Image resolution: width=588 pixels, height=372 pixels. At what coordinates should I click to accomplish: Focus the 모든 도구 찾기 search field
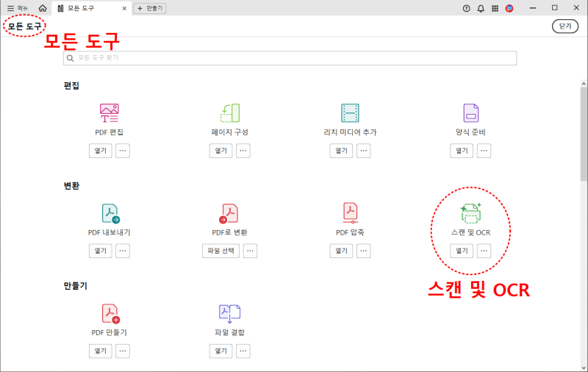point(290,58)
